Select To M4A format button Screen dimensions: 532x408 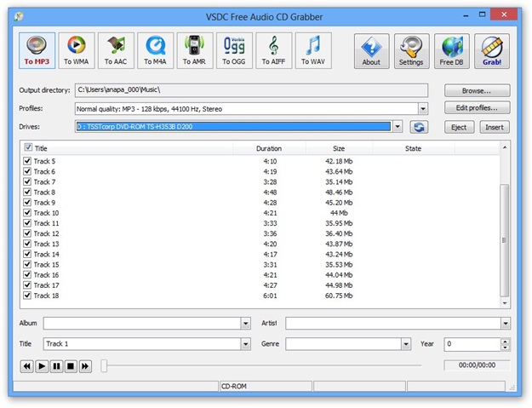156,50
